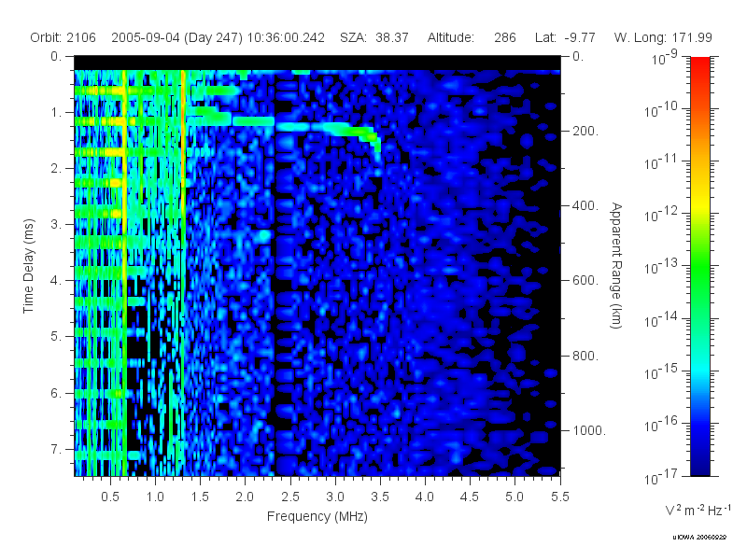Click the 6. time delay tick label
Screen dimensions: 747x560
[x=56, y=393]
